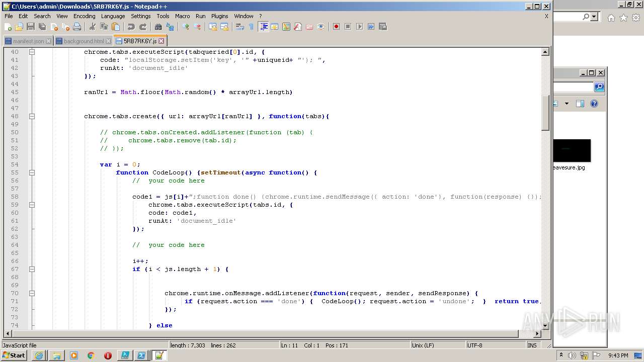Open Explorer window's help question-mark icon
This screenshot has width=644, height=362.
click(x=594, y=104)
